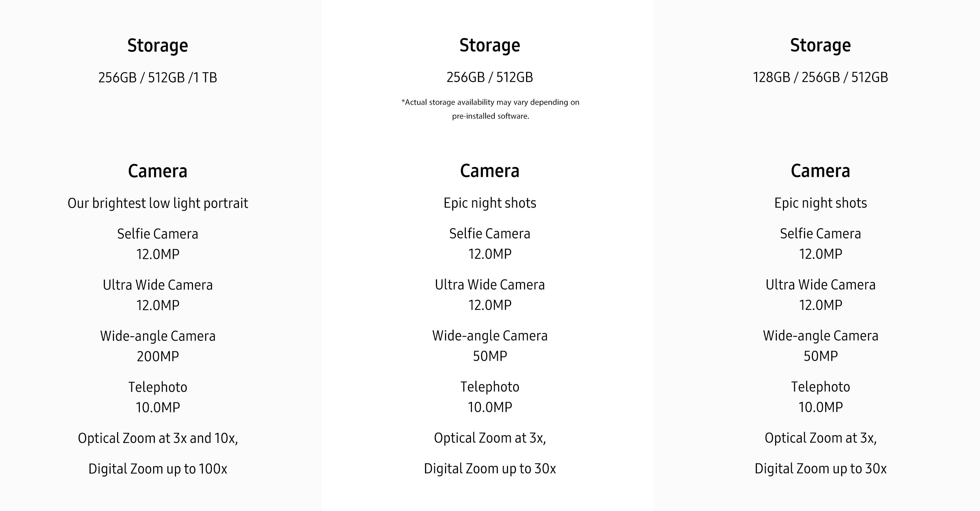Click the middle column 50MP value
Viewport: 980px width, 511px height.
[490, 356]
